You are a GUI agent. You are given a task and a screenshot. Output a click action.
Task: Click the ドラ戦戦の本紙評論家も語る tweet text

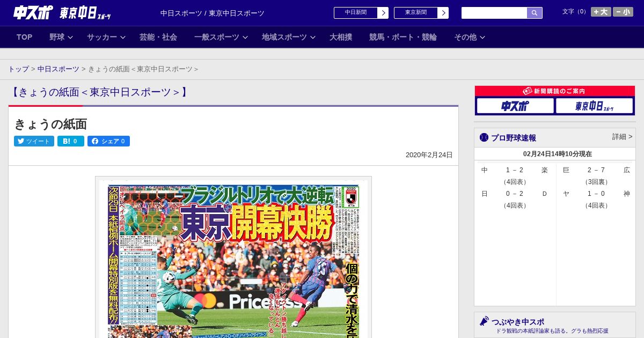pyautogui.click(x=552, y=332)
